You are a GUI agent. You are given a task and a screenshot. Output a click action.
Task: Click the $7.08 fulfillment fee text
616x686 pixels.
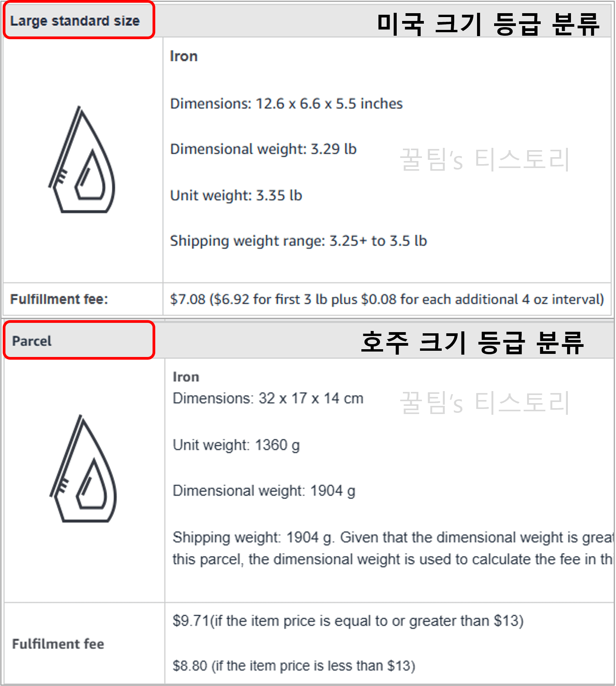click(x=387, y=300)
